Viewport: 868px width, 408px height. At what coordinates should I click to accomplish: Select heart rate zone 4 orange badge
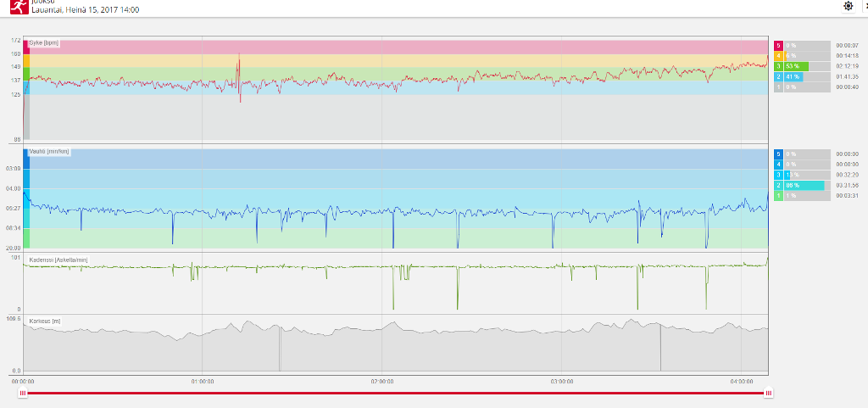click(x=778, y=55)
